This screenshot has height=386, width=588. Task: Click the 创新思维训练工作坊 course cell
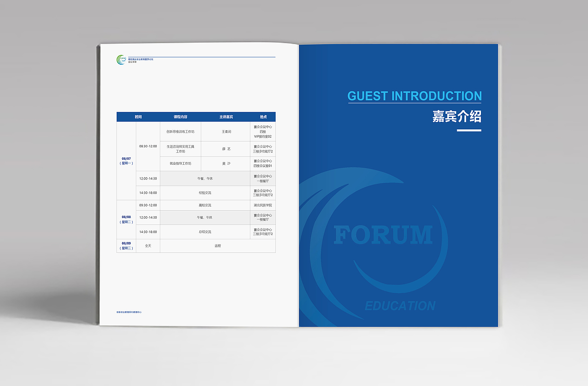pos(181,131)
